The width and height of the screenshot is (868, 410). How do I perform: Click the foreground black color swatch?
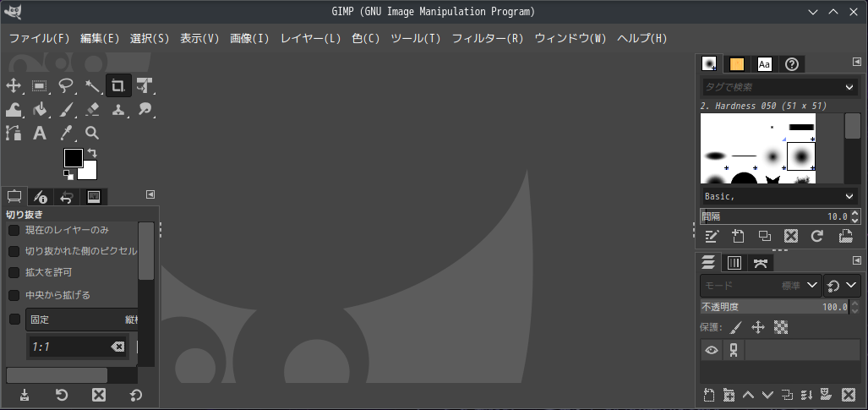[73, 158]
